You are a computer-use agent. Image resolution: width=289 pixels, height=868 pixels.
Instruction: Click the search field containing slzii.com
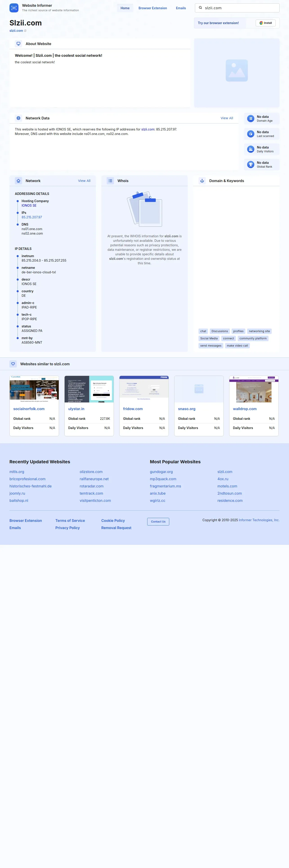click(237, 8)
